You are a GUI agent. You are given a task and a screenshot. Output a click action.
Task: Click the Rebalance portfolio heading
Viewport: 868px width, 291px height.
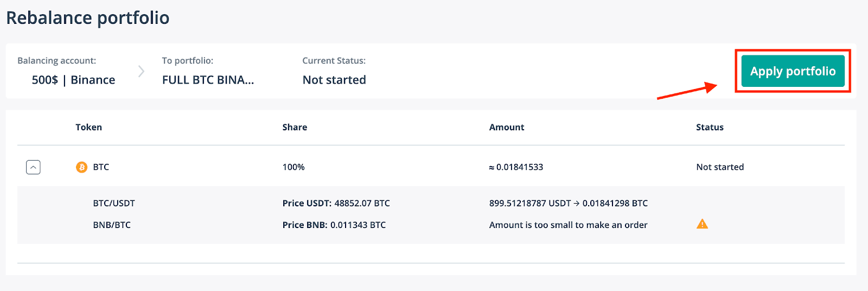click(88, 18)
